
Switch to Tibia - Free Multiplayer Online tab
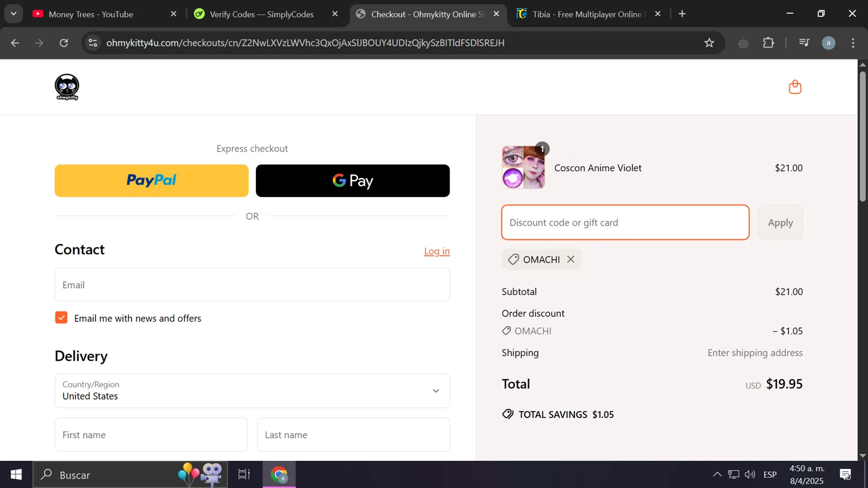tap(589, 14)
